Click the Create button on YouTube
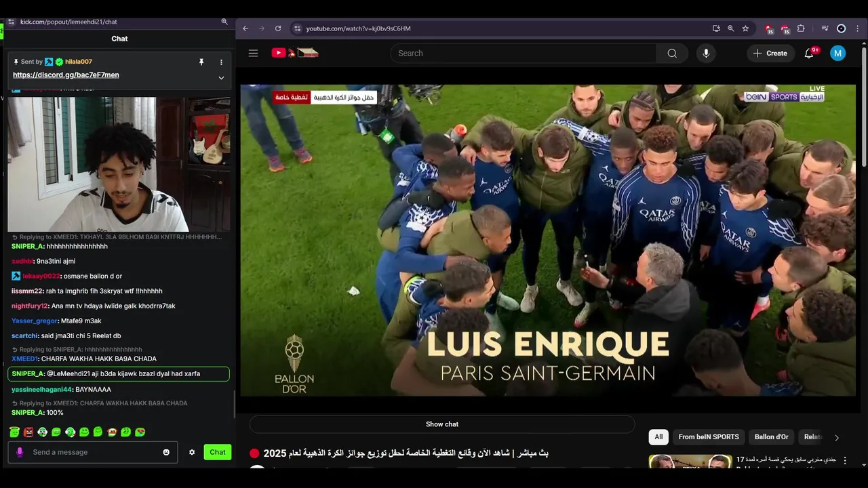The image size is (868, 488). tap(771, 53)
